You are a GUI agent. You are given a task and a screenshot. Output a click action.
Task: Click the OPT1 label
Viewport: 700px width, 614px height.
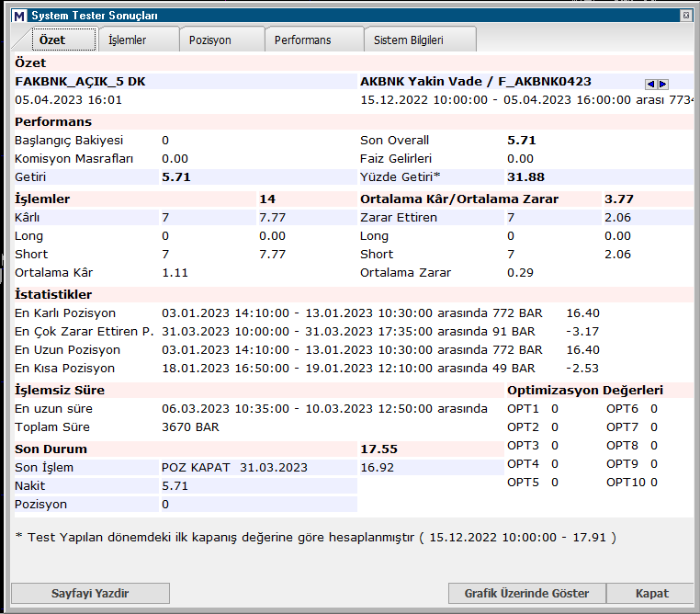click(x=523, y=409)
